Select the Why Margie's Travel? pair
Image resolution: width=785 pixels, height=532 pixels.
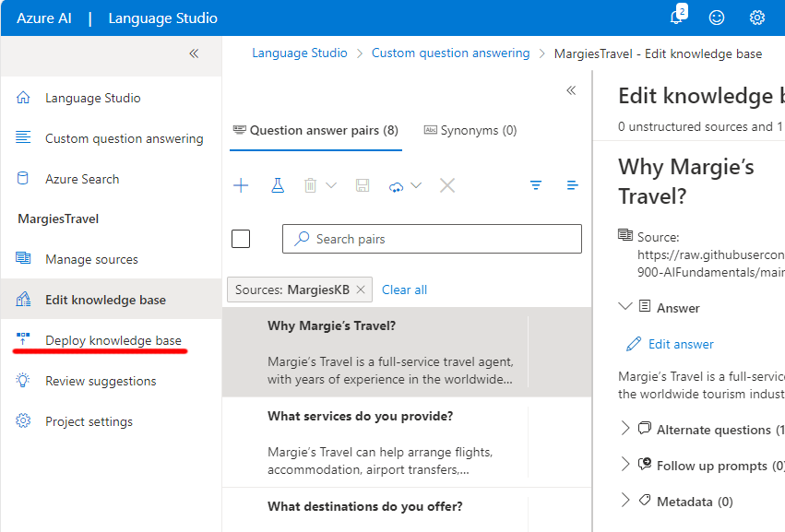click(407, 352)
